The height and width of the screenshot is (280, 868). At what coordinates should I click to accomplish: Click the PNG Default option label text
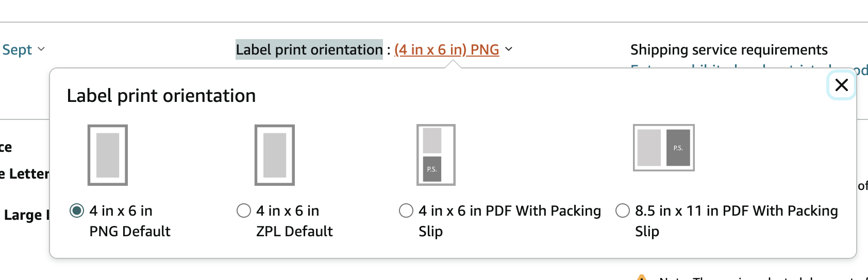pos(130,221)
